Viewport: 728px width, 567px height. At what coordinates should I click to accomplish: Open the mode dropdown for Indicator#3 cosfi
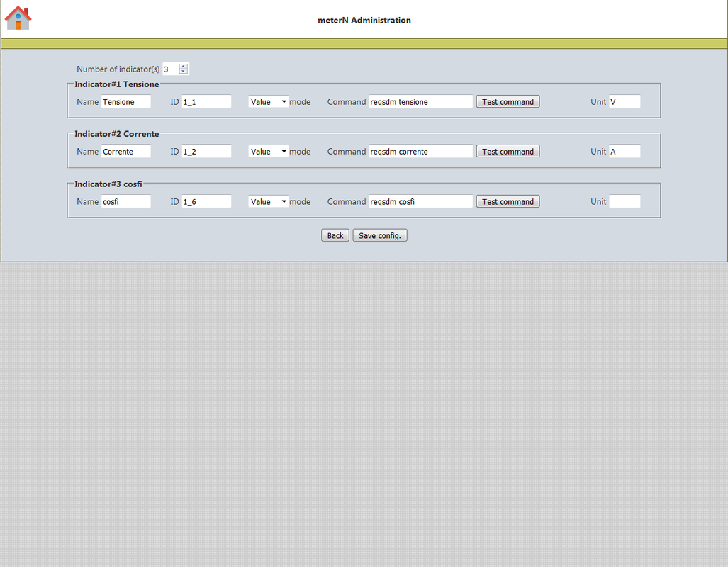[268, 201]
